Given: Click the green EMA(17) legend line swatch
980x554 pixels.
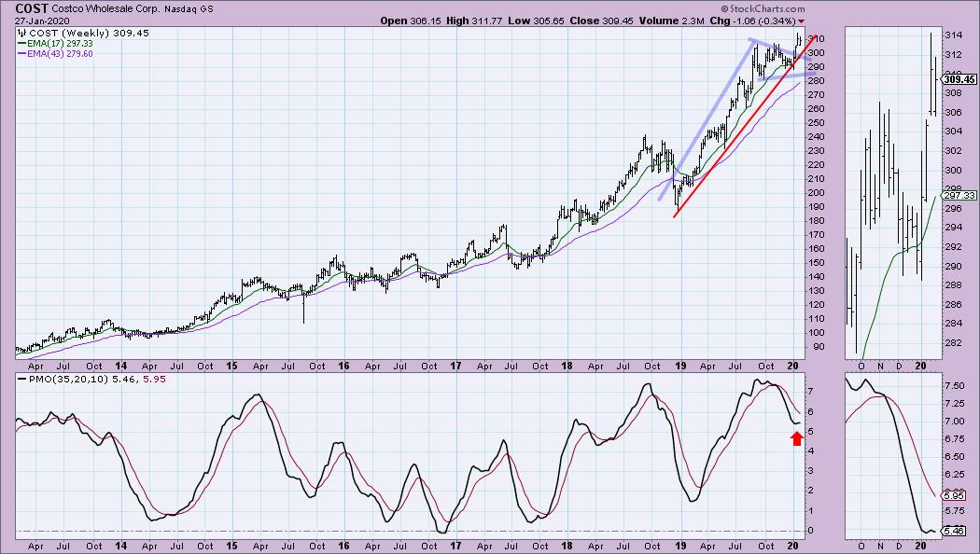Looking at the screenshot, I should 21,44.
